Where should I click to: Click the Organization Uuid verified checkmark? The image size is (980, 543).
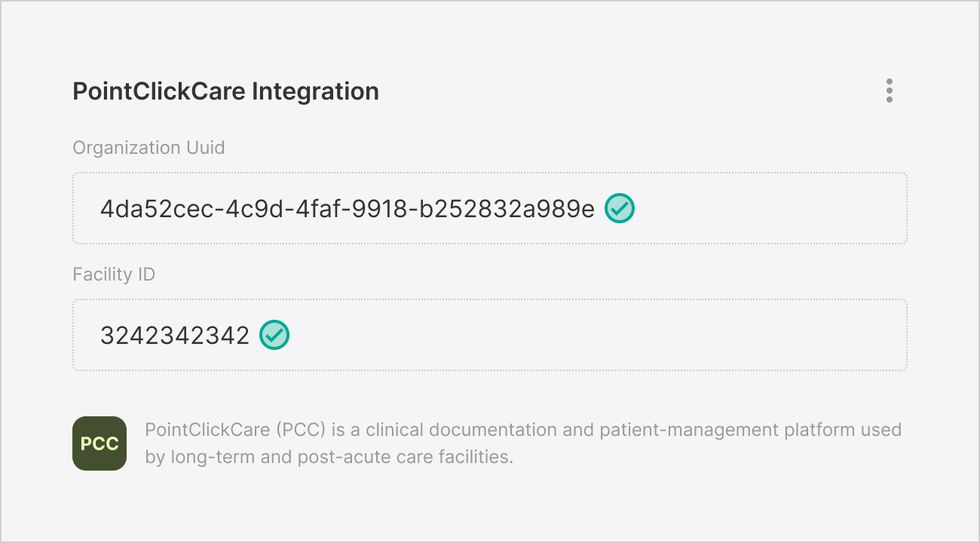(x=620, y=208)
